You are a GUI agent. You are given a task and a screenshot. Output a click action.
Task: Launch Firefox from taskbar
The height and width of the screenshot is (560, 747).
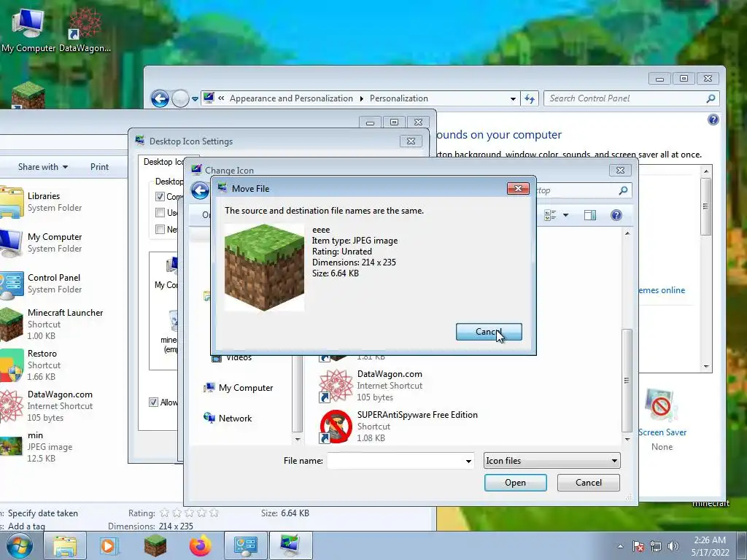(x=200, y=546)
